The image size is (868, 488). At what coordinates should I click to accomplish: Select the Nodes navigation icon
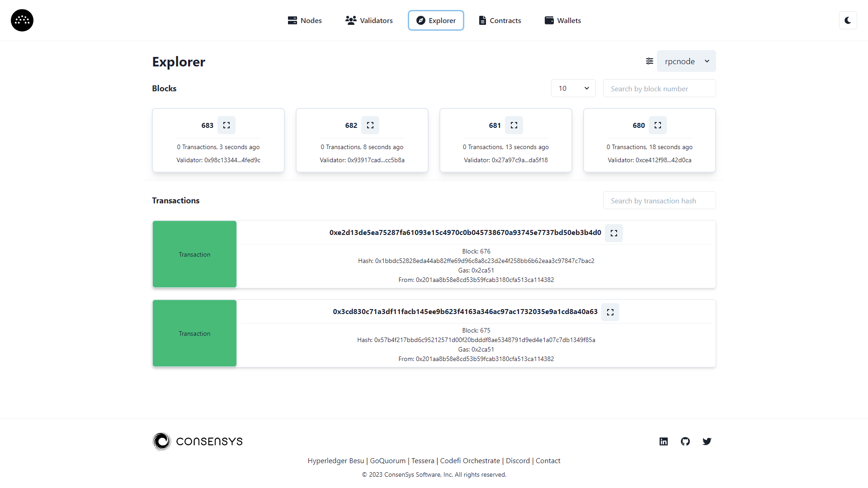[x=292, y=20]
